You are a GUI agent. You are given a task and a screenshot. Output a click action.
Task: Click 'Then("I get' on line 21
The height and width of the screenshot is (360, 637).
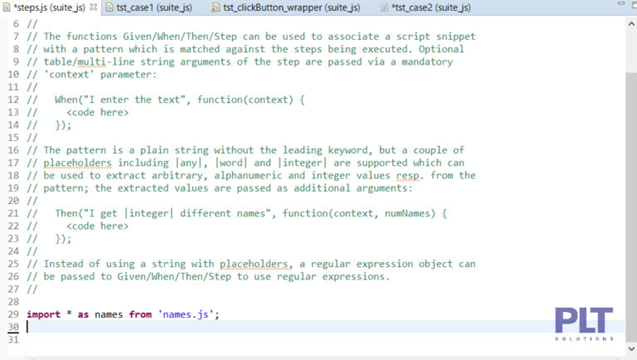[x=86, y=213]
